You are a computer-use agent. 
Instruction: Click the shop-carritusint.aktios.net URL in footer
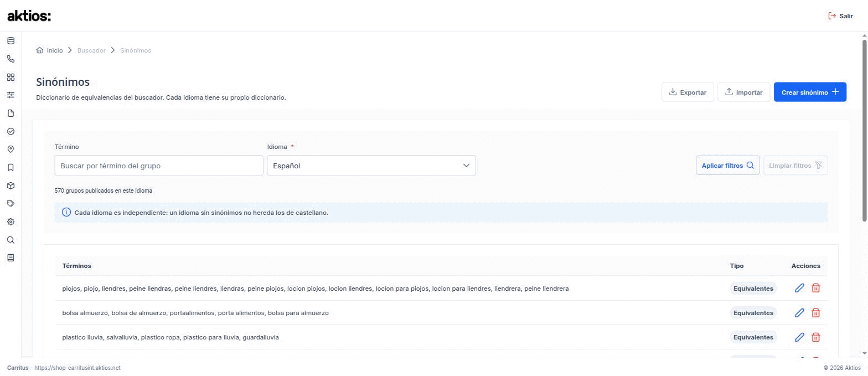click(x=77, y=368)
